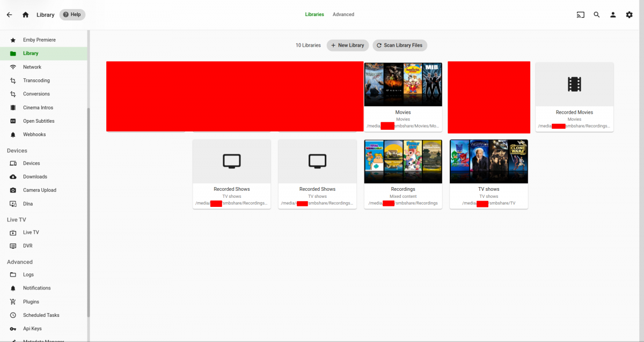Click the Conversions icon in sidebar

point(13,94)
